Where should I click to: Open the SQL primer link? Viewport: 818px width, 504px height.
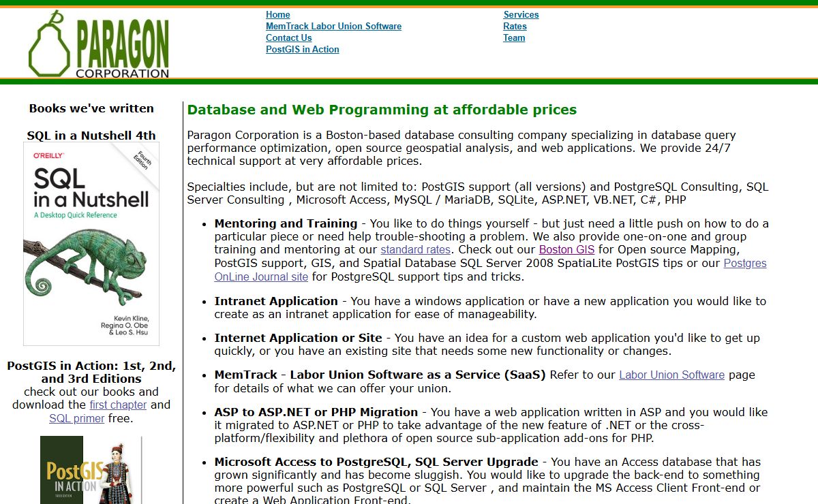point(77,418)
